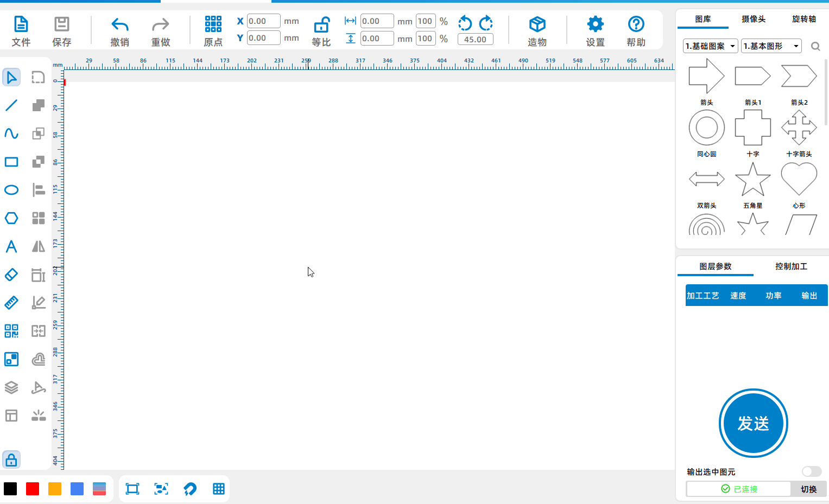This screenshot has height=504, width=829.
Task: Toggle the 等比 aspect ratio lock
Action: (321, 25)
